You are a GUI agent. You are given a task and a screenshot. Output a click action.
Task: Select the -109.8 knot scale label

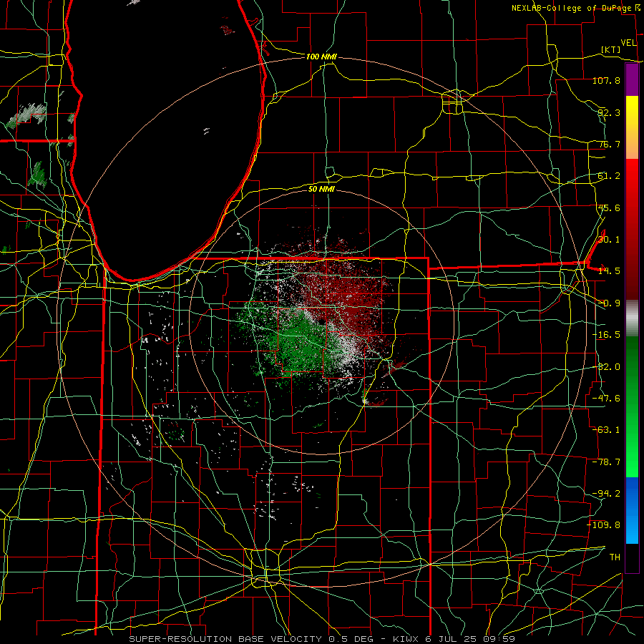point(604,525)
